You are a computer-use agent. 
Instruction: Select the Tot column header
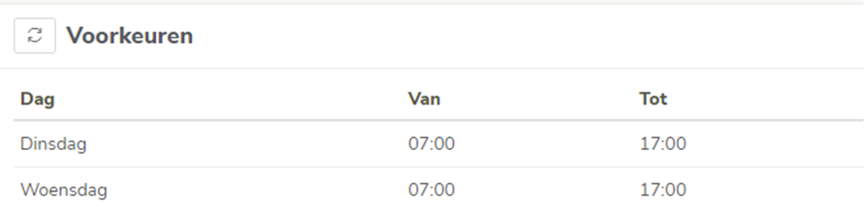coord(653,99)
